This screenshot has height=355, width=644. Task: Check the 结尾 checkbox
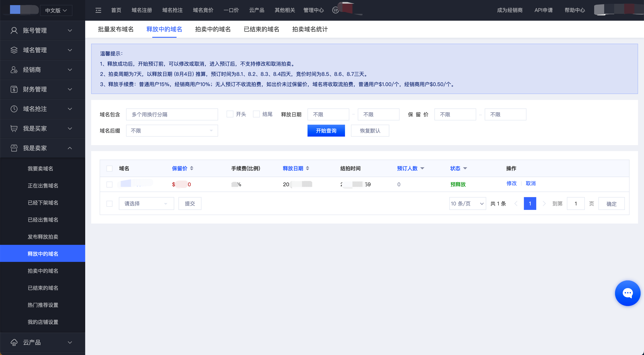(256, 114)
